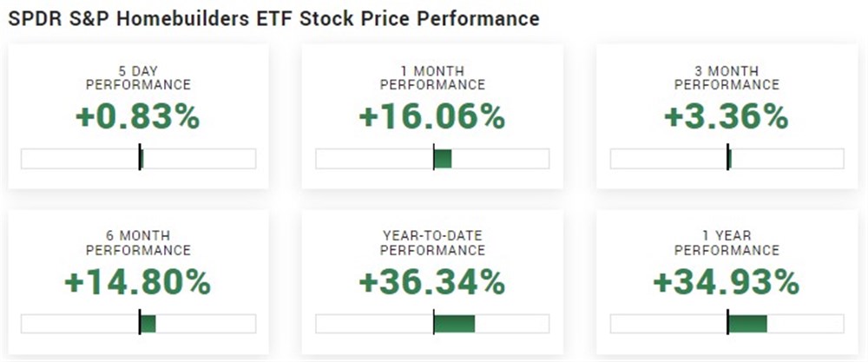Click the +0.83% five-day value
Screen dimensions: 868x362
click(138, 116)
